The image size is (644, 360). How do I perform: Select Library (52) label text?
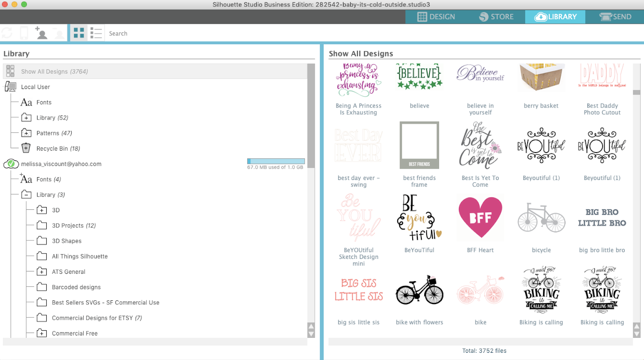click(x=52, y=118)
